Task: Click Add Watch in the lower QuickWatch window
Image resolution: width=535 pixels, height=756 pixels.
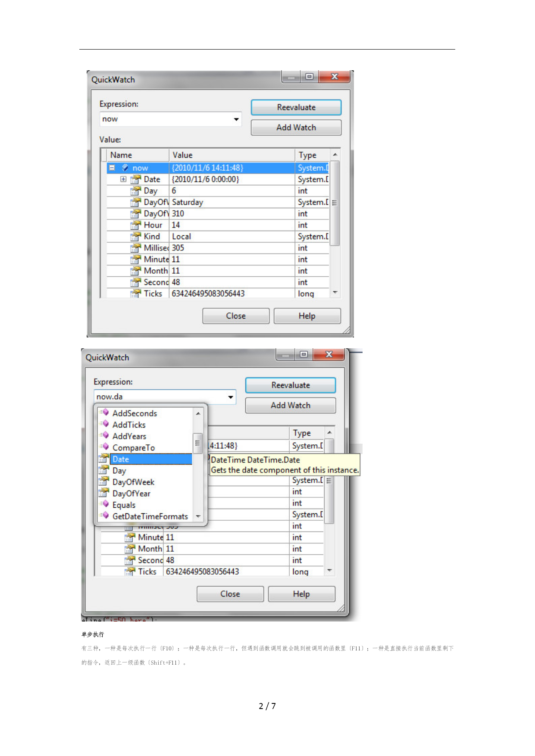Action: click(291, 406)
